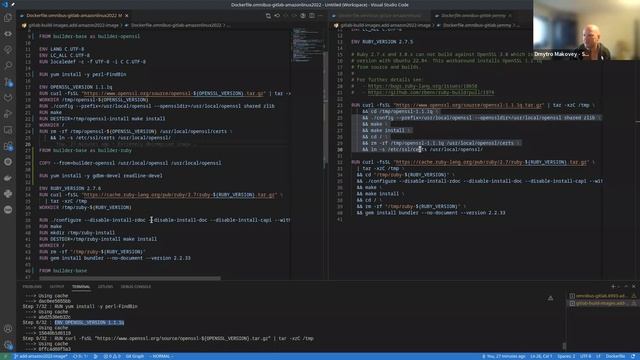The image size is (640, 360).
Task: Open openssl.org URL in right editor line 23
Action: point(469,105)
